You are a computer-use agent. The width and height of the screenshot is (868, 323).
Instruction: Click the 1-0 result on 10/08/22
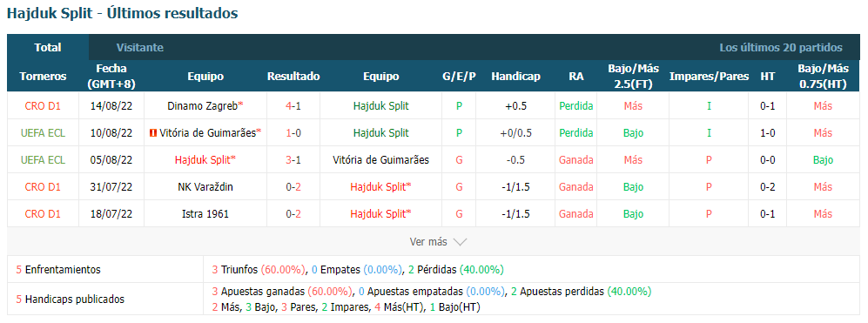(293, 133)
